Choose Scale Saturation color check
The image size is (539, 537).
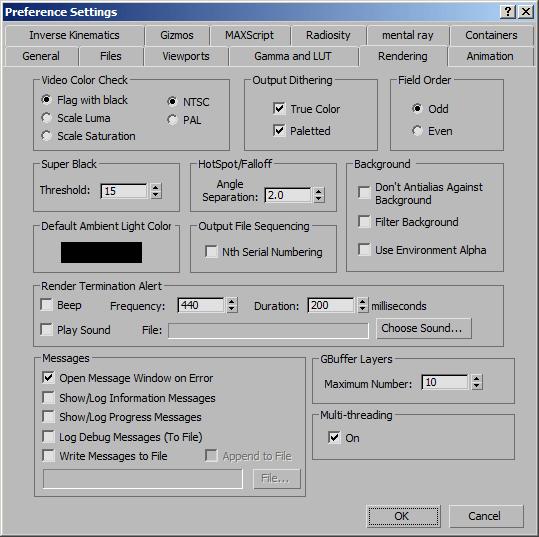pos(46,136)
